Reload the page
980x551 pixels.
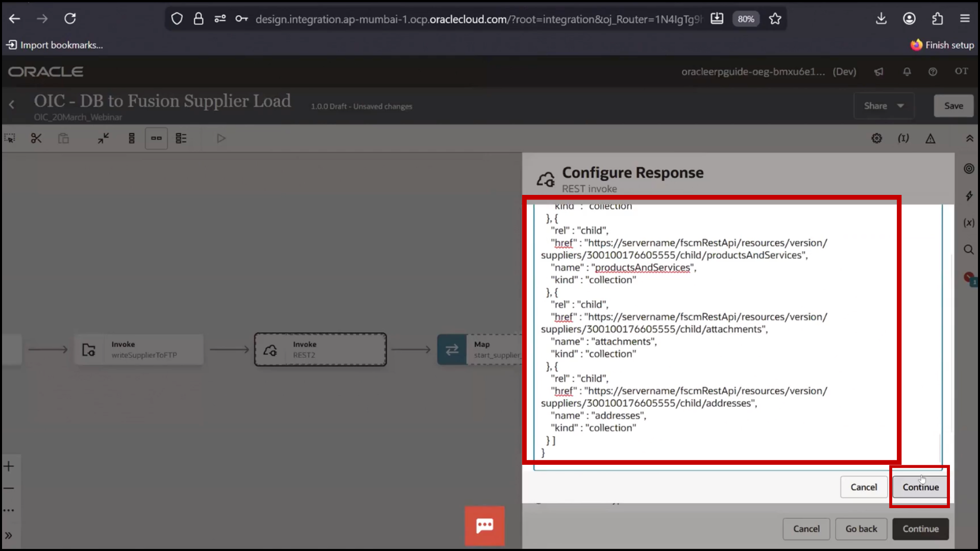click(x=70, y=19)
